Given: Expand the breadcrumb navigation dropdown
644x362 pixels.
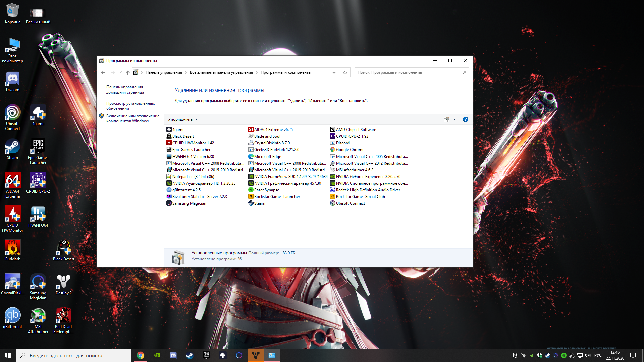Looking at the screenshot, I should (x=334, y=72).
